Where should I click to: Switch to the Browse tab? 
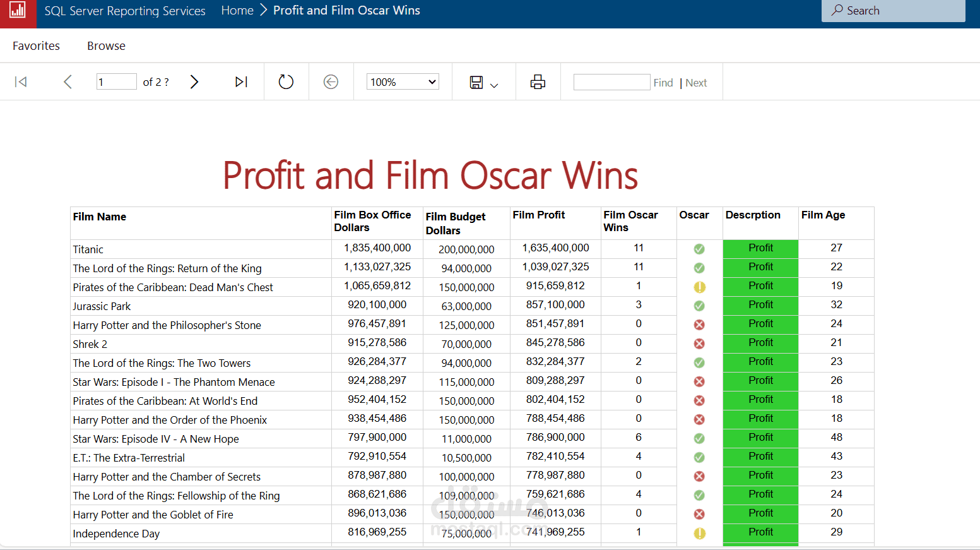coord(106,45)
